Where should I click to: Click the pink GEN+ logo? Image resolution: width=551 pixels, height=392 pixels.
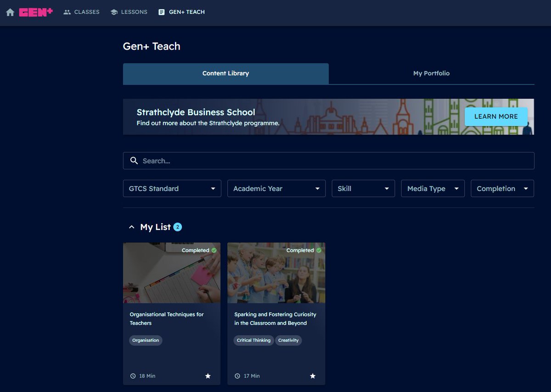tap(36, 12)
